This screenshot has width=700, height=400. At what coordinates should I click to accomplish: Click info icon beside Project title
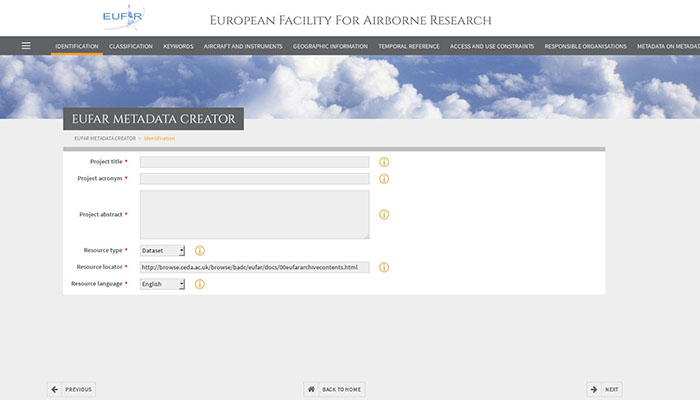point(383,162)
